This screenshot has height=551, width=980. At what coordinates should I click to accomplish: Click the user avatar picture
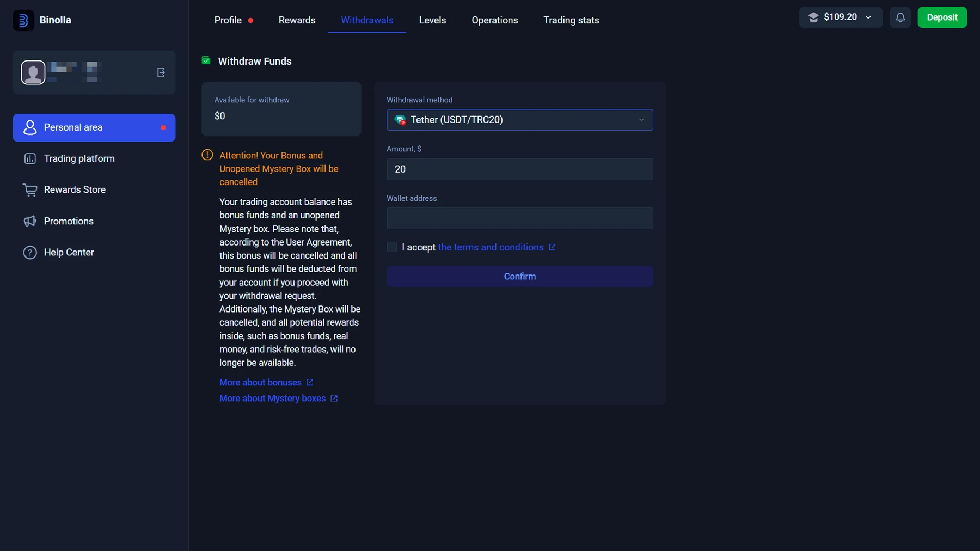point(33,72)
